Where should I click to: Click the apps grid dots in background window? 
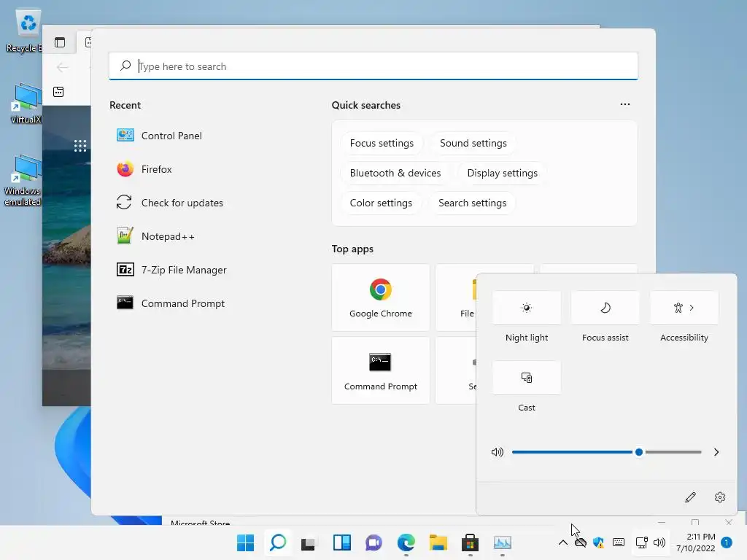point(80,146)
